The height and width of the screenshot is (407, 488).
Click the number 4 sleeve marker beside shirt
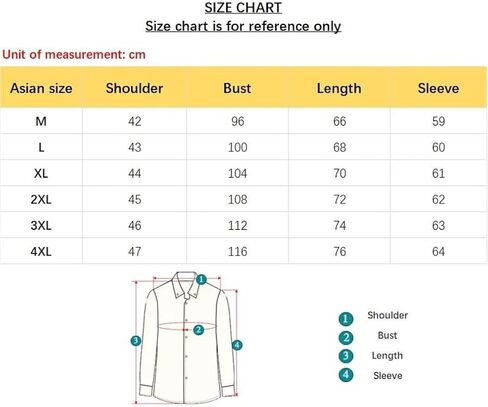(237, 345)
